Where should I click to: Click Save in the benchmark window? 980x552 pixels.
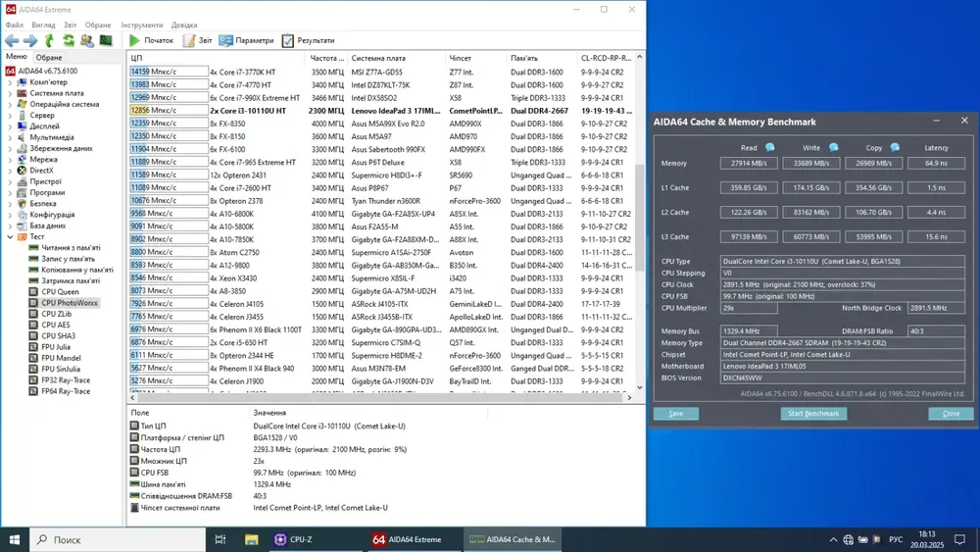click(x=675, y=413)
